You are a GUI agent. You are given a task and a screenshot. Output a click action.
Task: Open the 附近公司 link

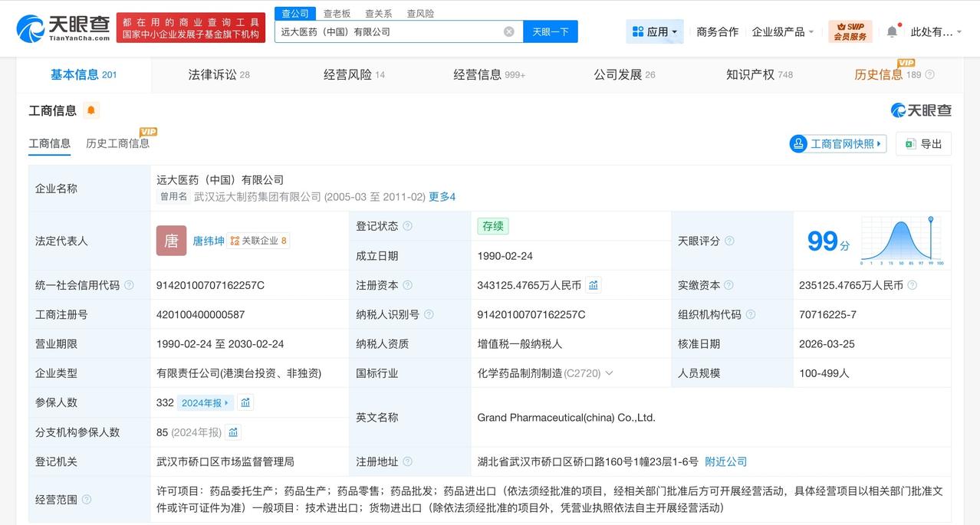[x=725, y=461]
